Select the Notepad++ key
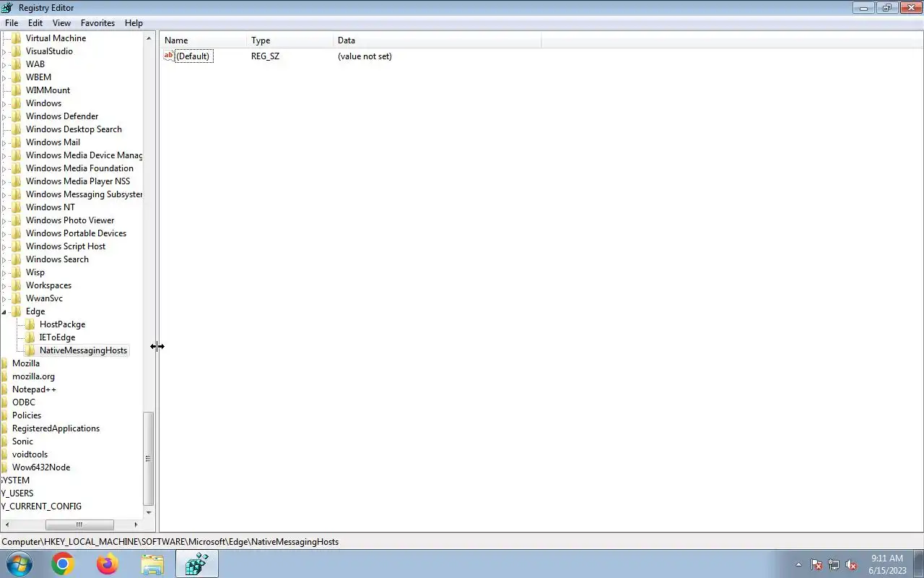Viewport: 924px width, 578px height. click(34, 389)
